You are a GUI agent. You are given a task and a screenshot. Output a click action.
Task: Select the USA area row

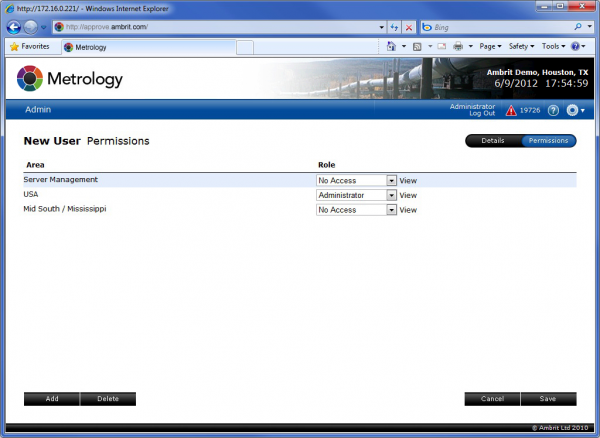click(x=300, y=195)
